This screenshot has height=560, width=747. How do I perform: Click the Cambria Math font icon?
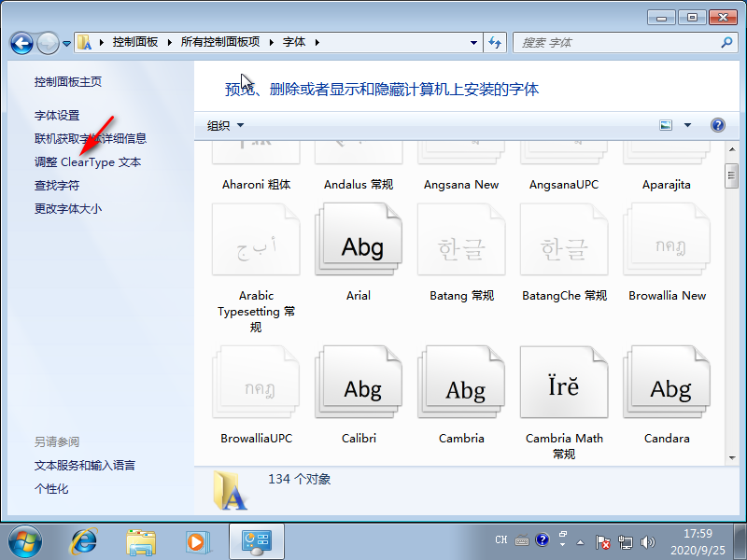point(563,387)
